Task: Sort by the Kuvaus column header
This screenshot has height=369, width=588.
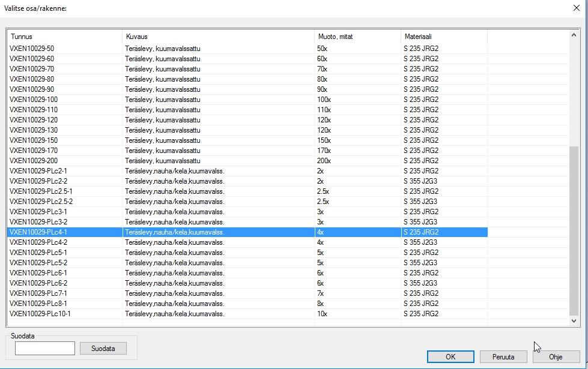Action: point(218,37)
